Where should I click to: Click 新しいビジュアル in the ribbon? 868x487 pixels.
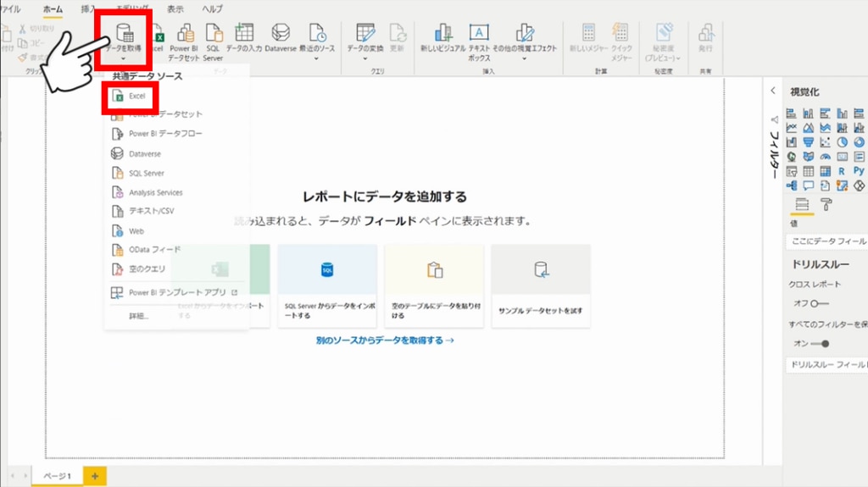[x=442, y=39]
